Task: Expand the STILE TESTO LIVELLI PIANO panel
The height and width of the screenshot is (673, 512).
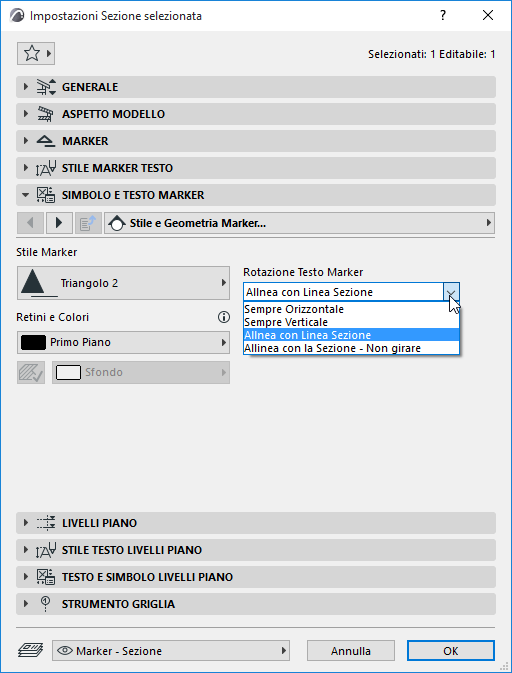Action: coord(256,550)
